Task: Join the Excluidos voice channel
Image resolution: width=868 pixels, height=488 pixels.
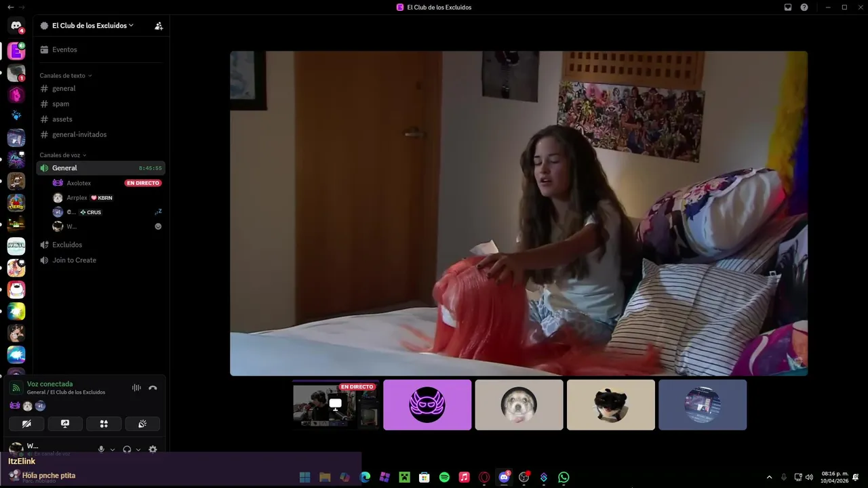Action: [x=100, y=245]
